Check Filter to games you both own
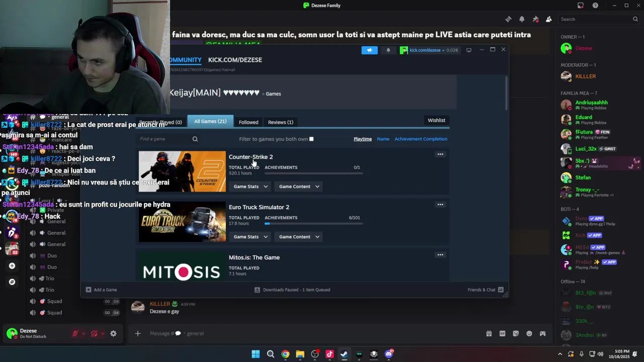Image resolution: width=644 pixels, height=362 pixels. (x=311, y=139)
